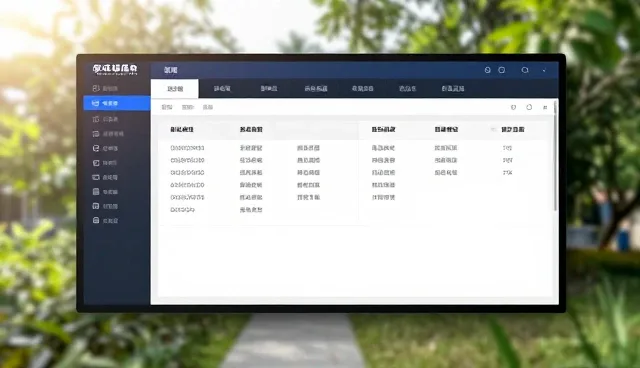
Task: Select the blue highlighted sidebar menu item
Action: [x=117, y=103]
